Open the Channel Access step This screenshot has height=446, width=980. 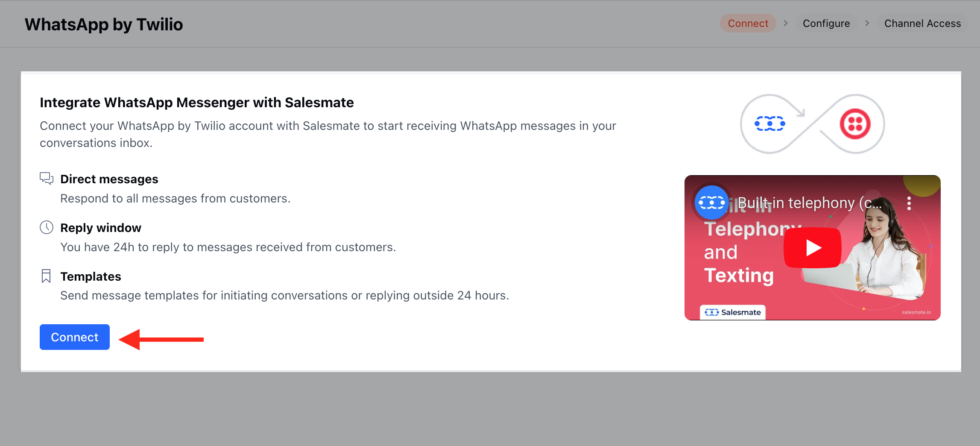922,23
